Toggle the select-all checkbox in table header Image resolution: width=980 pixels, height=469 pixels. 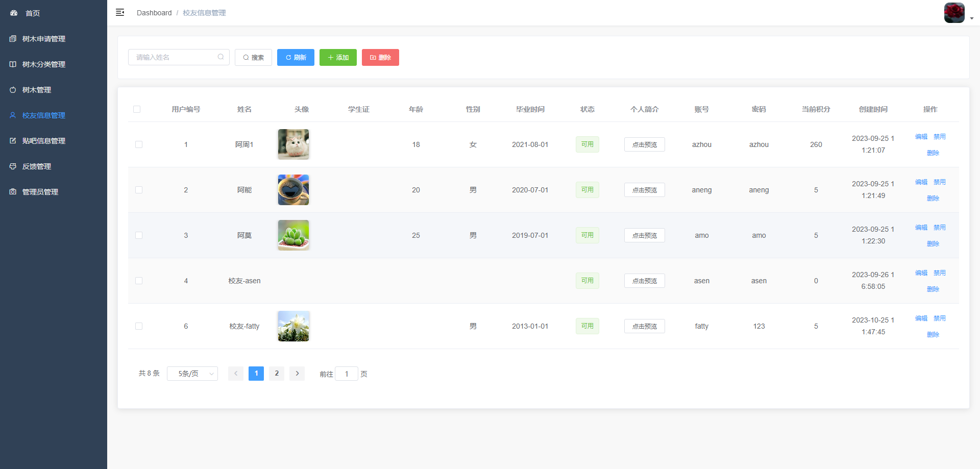(137, 109)
